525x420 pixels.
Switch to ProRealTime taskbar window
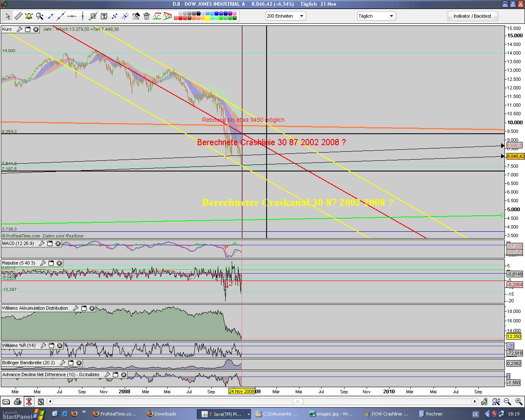click(x=114, y=414)
